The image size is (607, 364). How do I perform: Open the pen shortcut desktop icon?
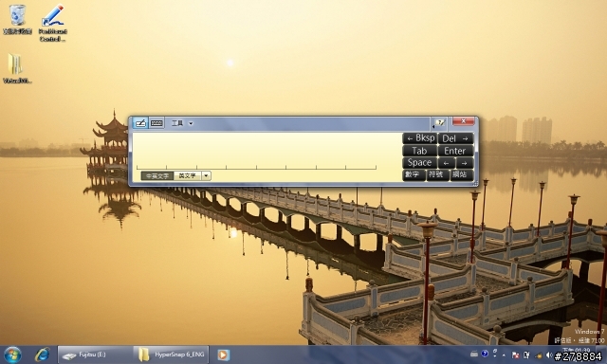pos(53,23)
